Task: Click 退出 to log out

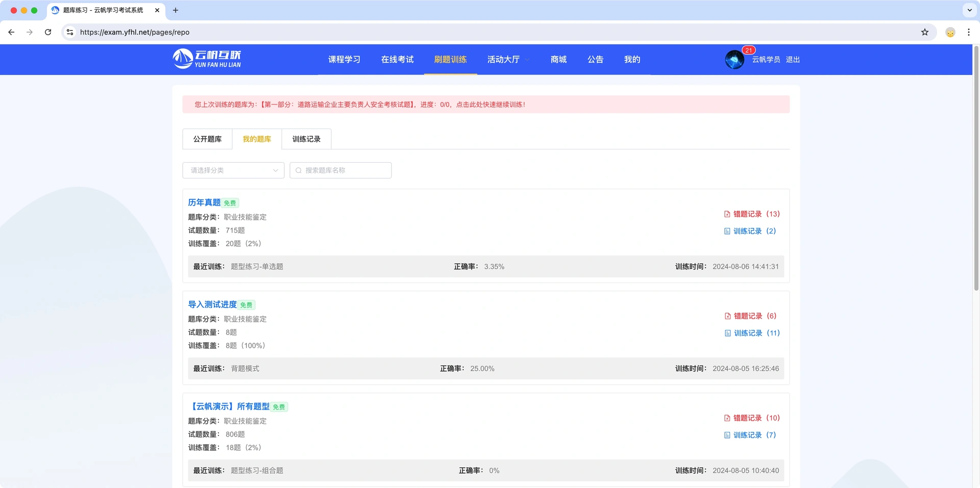Action: point(793,60)
